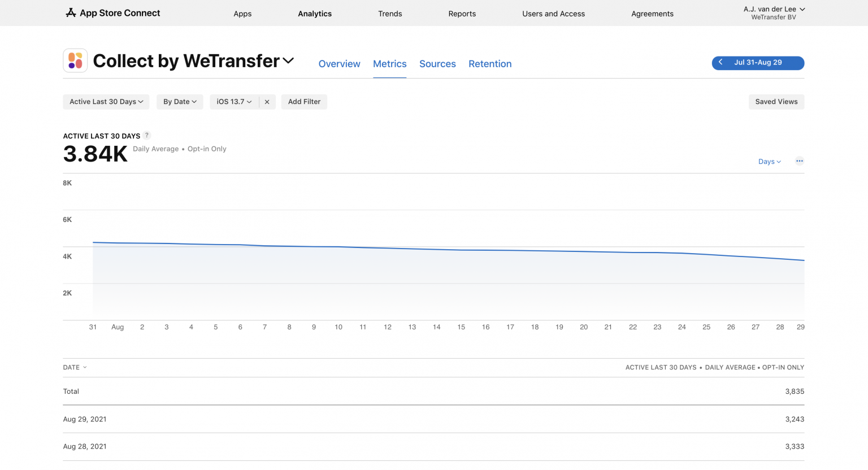The width and height of the screenshot is (868, 470).
Task: Open the By Date grouping dropdown
Action: click(179, 102)
